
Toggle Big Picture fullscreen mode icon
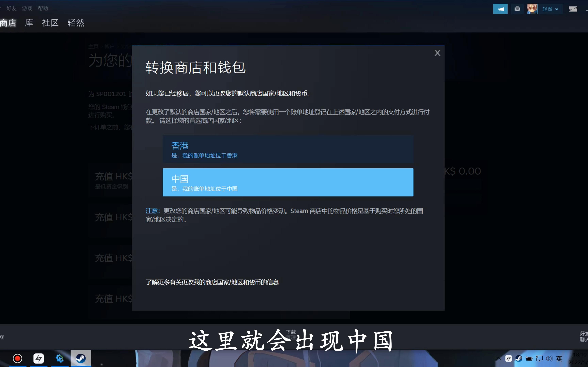(x=573, y=9)
